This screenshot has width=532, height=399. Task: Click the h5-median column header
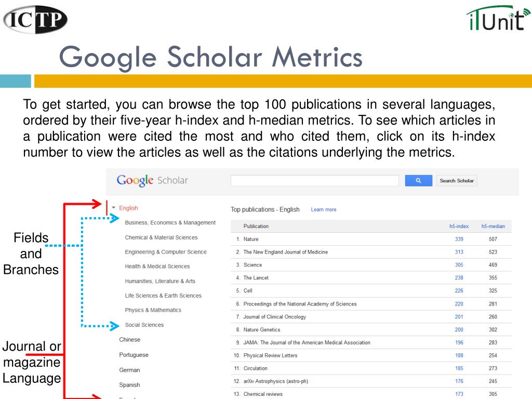tap(493, 227)
